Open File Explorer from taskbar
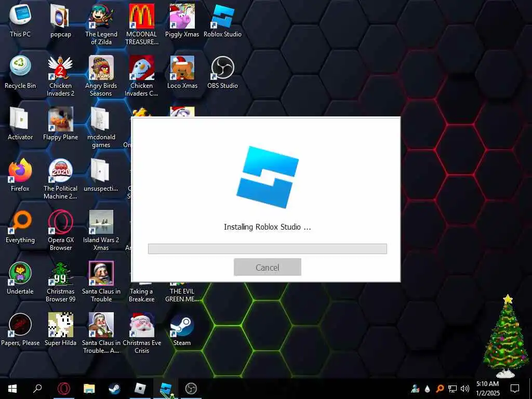 click(x=89, y=389)
